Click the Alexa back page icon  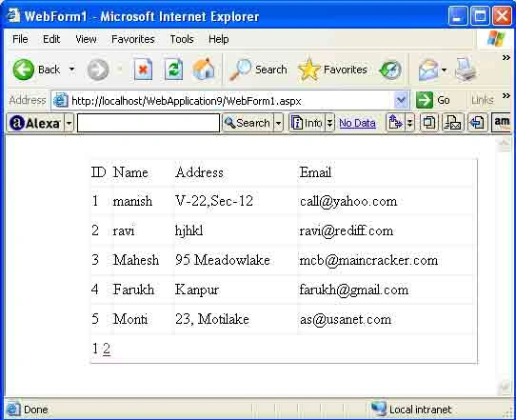click(477, 123)
